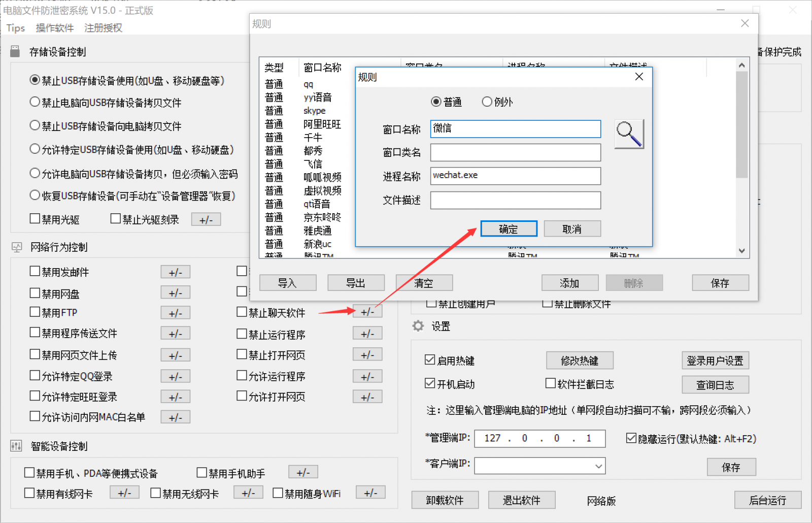Expand the 客户端IP dropdown

pos(598,466)
